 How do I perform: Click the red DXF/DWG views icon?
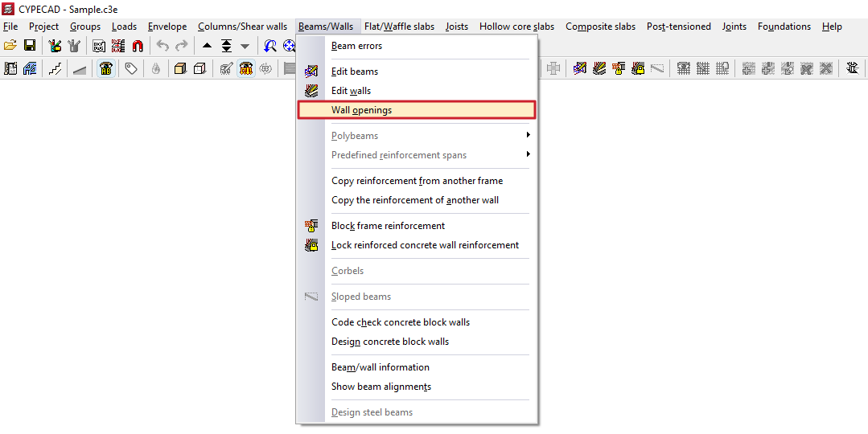[118, 46]
